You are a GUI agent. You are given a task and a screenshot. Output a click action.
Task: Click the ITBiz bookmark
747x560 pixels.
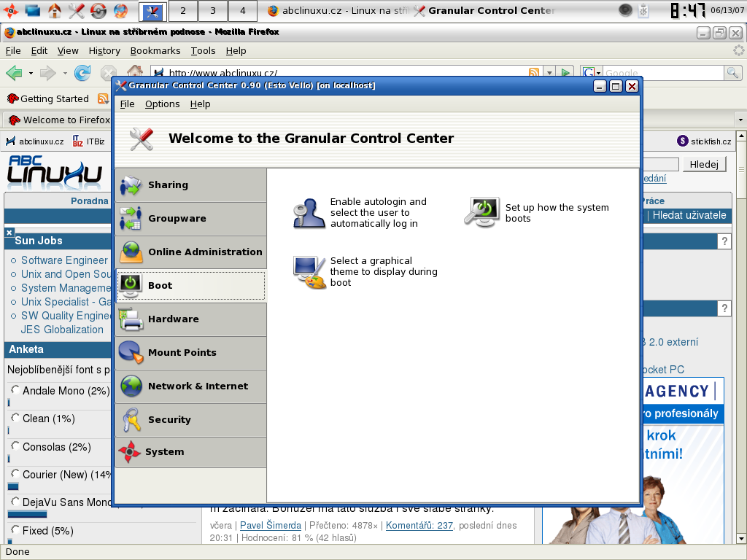[x=88, y=141]
